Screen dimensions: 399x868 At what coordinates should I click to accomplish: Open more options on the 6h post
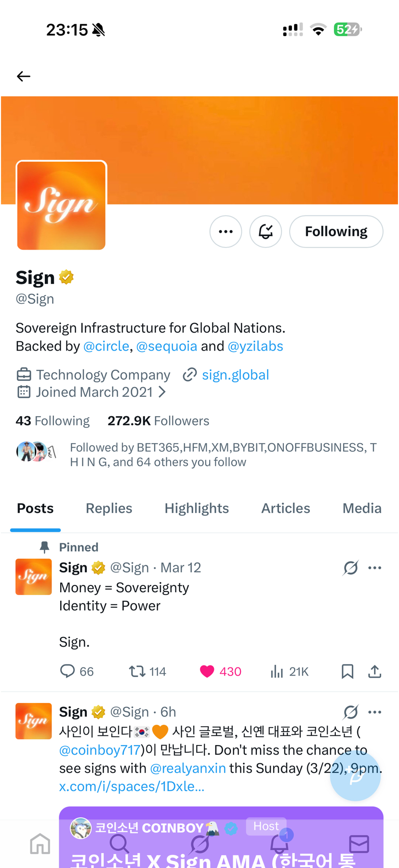pos(375,712)
